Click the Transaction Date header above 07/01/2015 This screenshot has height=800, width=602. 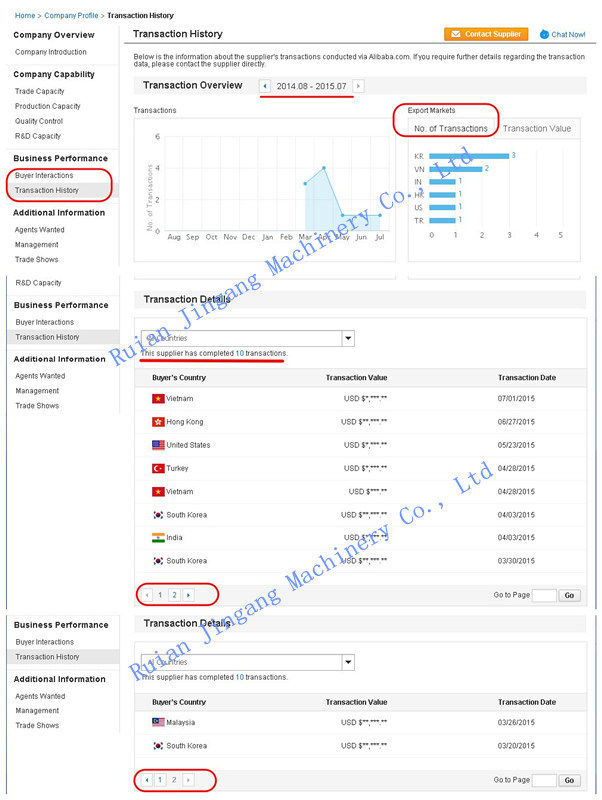point(527,378)
